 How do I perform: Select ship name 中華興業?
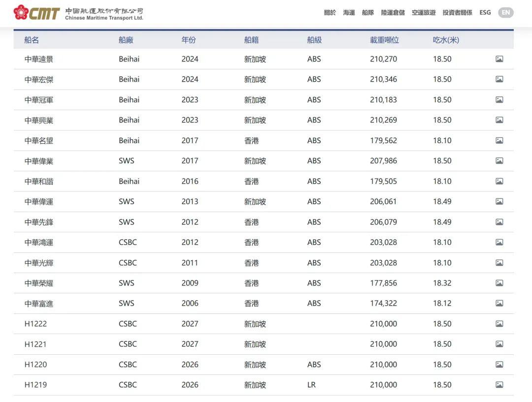[x=39, y=121]
